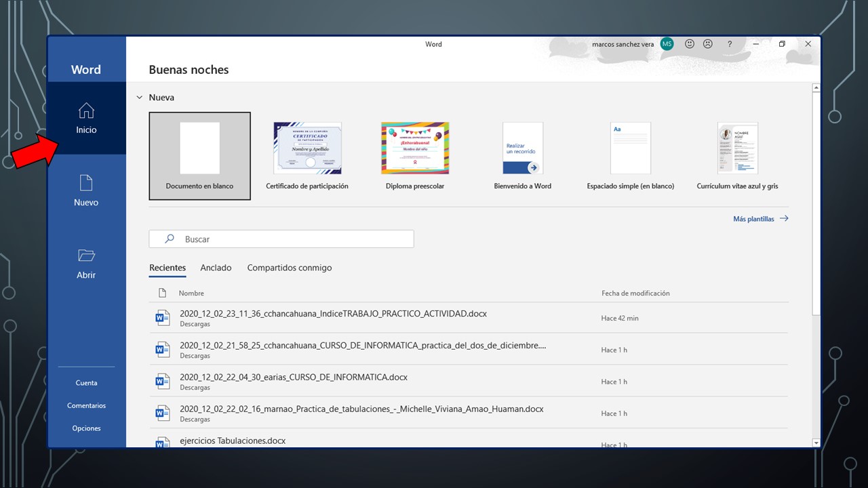Image resolution: width=868 pixels, height=488 pixels.
Task: Click the frowning face feedback icon
Action: 708,44
